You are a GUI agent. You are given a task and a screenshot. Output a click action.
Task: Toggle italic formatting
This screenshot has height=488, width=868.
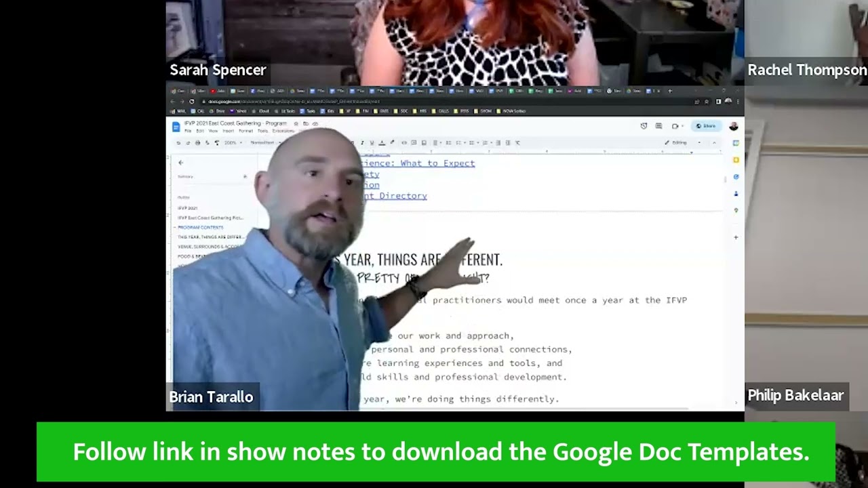point(361,142)
